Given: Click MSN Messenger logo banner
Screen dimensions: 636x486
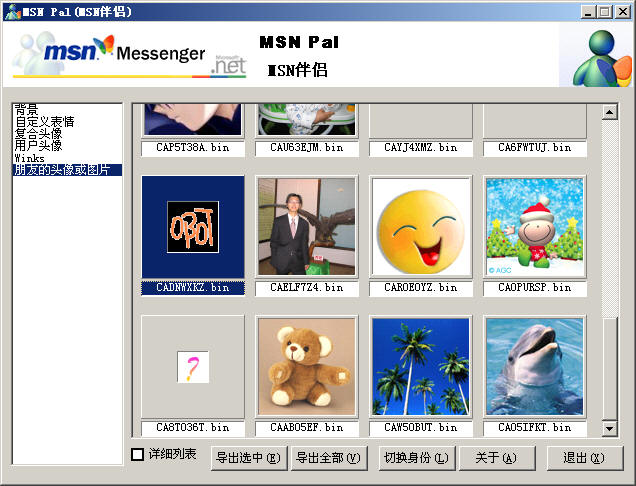Looking at the screenshot, I should tap(130, 55).
